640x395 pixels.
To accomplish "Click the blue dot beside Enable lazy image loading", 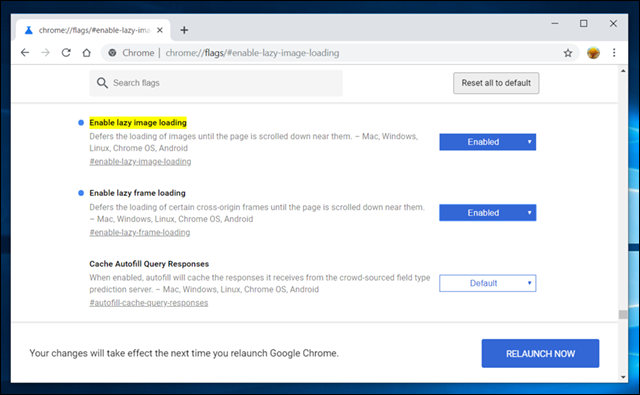I will point(81,122).
